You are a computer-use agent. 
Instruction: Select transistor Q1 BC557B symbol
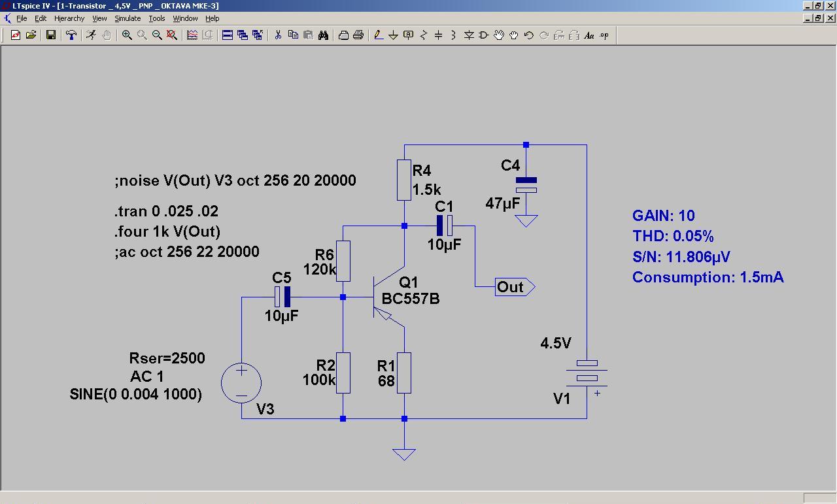click(x=389, y=297)
